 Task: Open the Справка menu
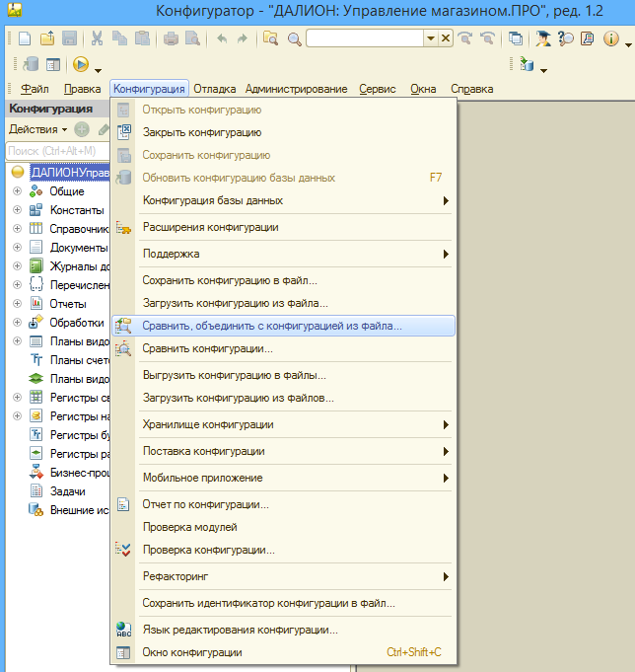pos(472,89)
